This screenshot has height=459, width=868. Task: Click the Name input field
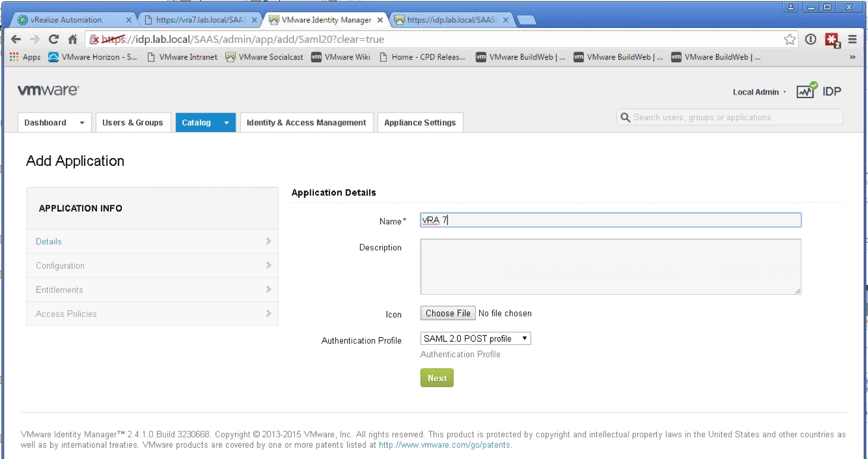pyautogui.click(x=611, y=220)
